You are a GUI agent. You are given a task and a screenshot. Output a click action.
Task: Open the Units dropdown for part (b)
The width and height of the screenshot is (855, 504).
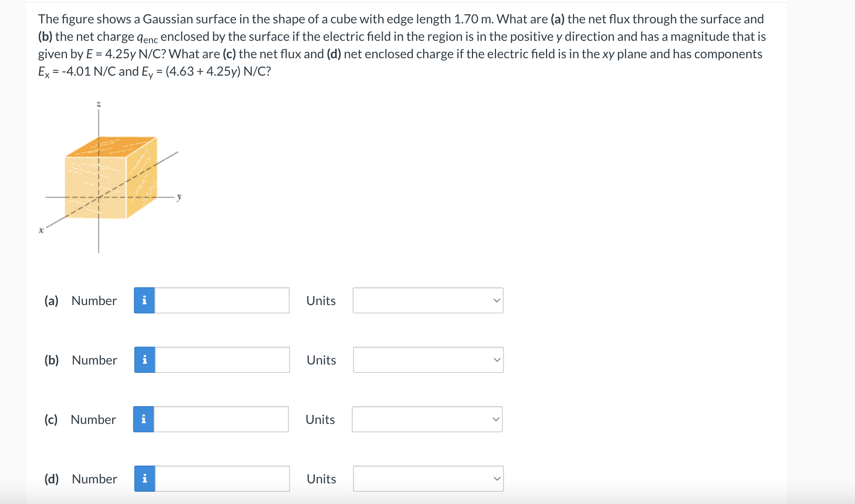(427, 360)
